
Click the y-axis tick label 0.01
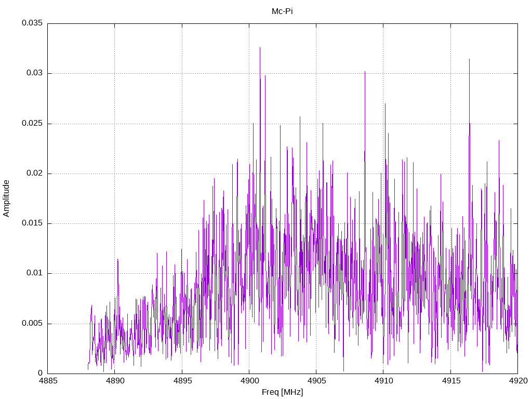pyautogui.click(x=35, y=273)
